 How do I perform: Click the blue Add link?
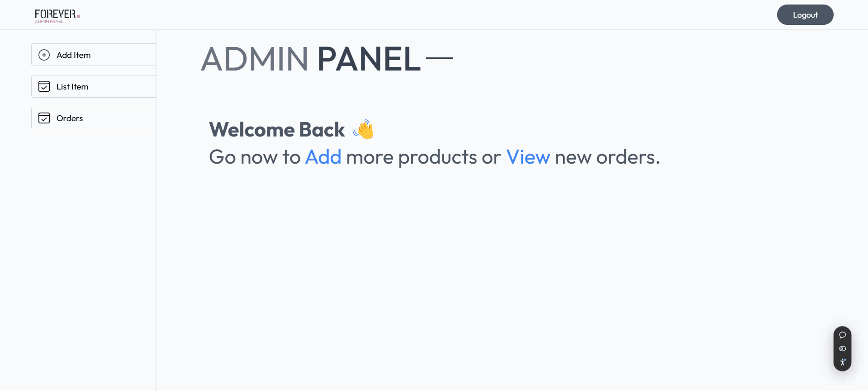[323, 157]
